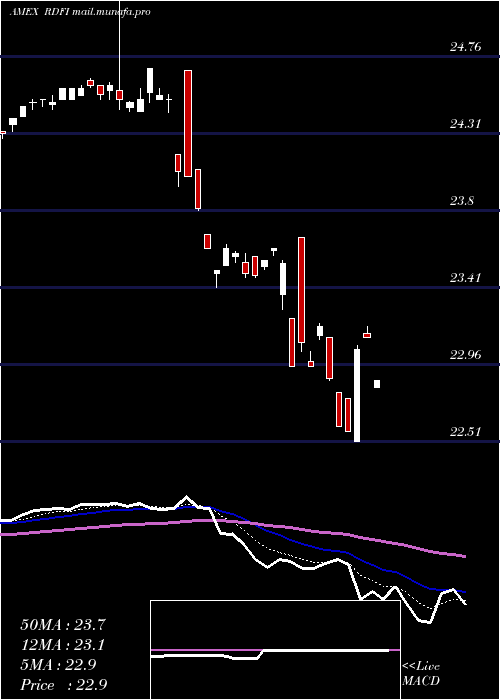The height and width of the screenshot is (700, 500).
Task: Click the 50MA : 23.7 value
Action: (63, 625)
